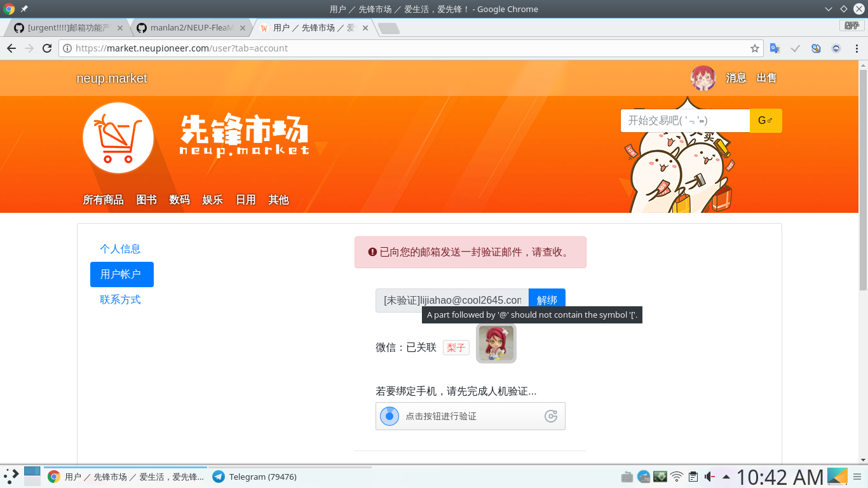Open the 图书 category
This screenshot has height=488, width=868.
[146, 200]
